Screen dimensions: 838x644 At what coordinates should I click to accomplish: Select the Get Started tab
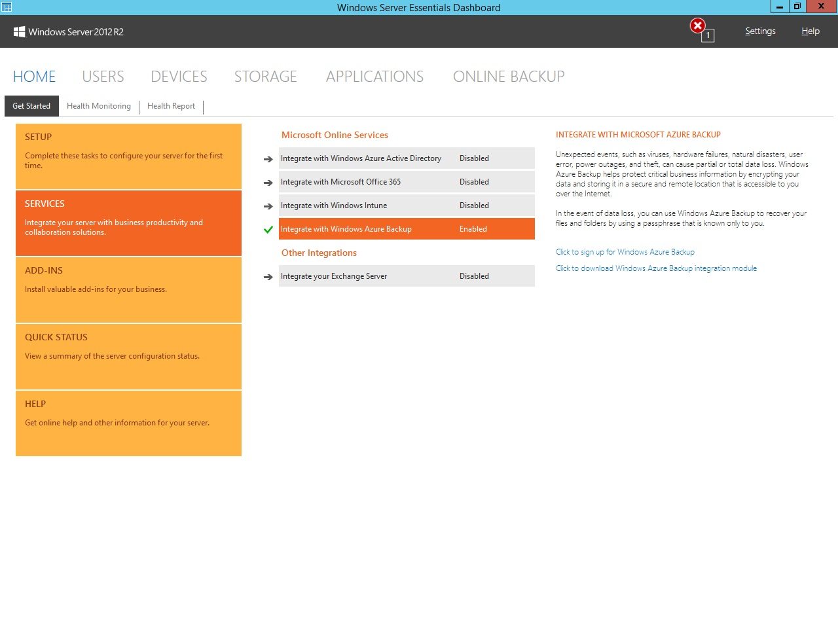click(31, 106)
